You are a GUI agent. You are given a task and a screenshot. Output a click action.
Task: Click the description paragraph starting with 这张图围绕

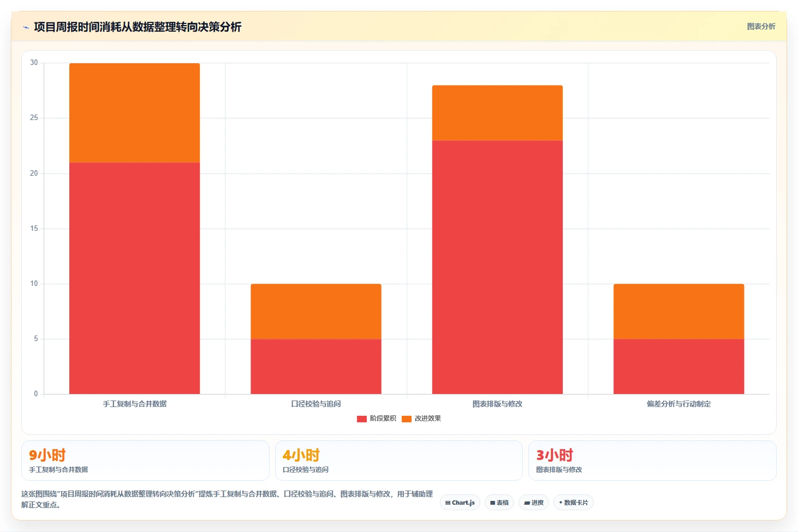click(x=227, y=499)
